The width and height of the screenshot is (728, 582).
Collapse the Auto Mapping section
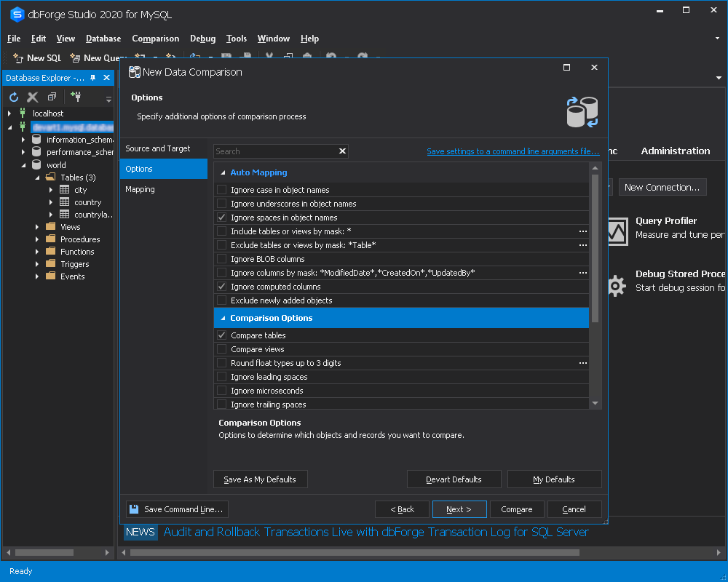click(x=223, y=172)
